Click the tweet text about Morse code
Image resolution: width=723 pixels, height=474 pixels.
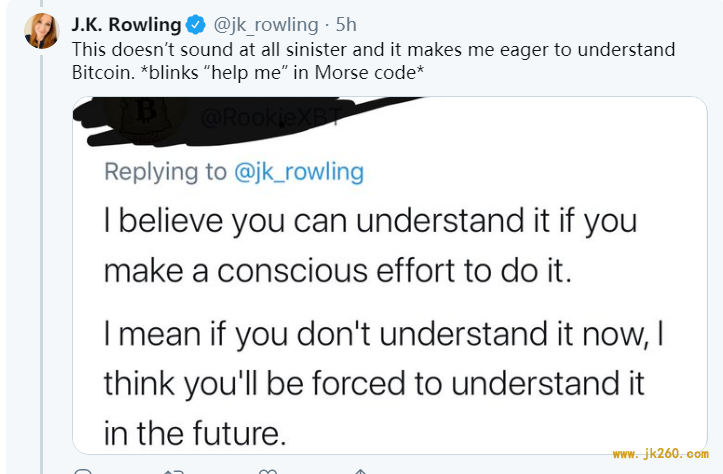point(373,61)
